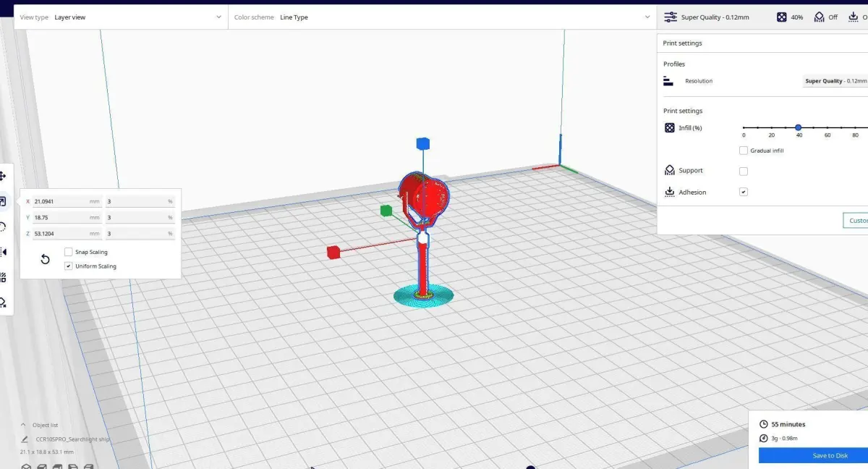The width and height of the screenshot is (868, 469).
Task: Select the Move tool icon
Action: pos(3,176)
